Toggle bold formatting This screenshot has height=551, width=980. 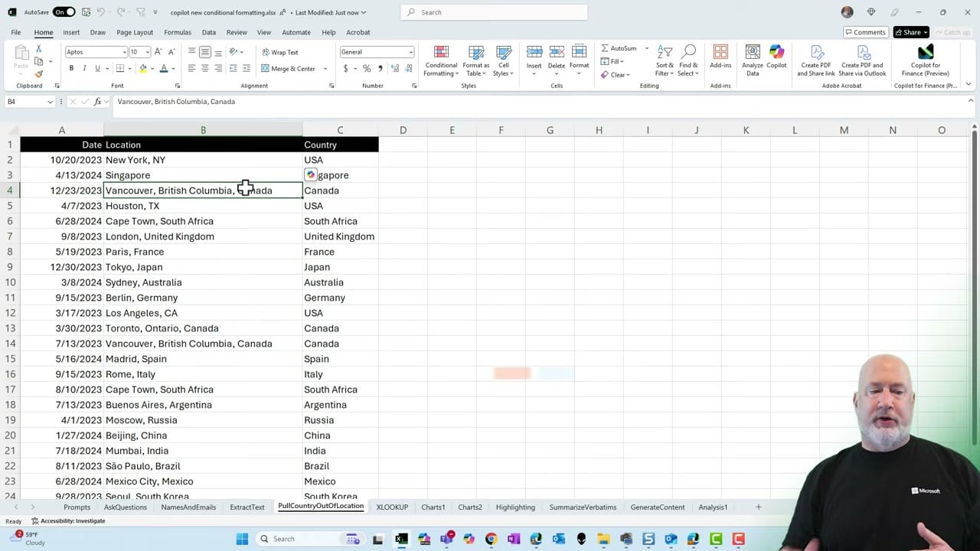click(x=70, y=68)
